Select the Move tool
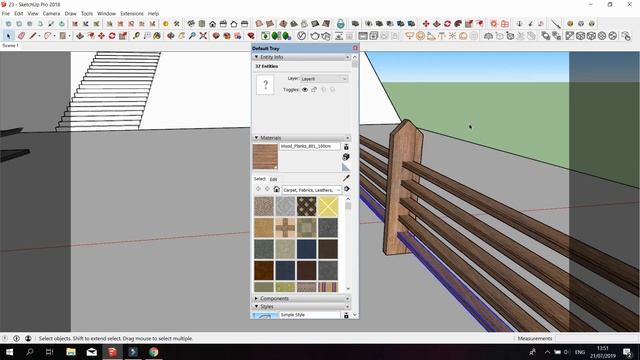This screenshot has height=360, width=640. (x=101, y=36)
